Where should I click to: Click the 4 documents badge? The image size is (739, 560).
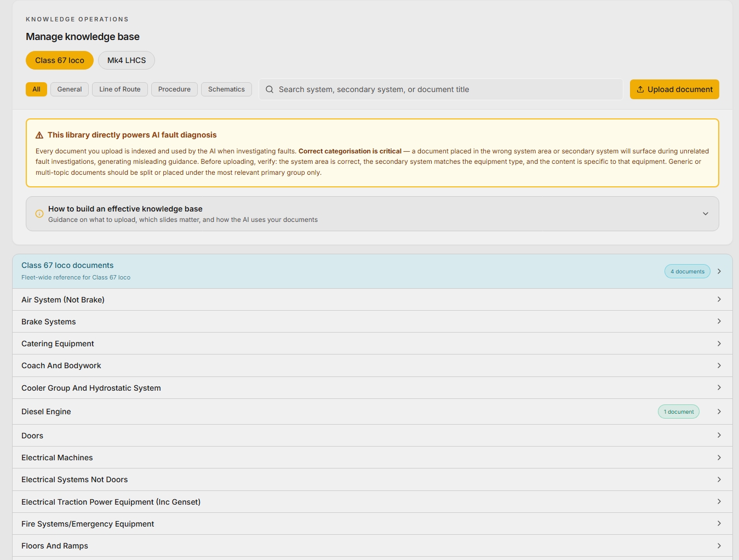point(688,271)
